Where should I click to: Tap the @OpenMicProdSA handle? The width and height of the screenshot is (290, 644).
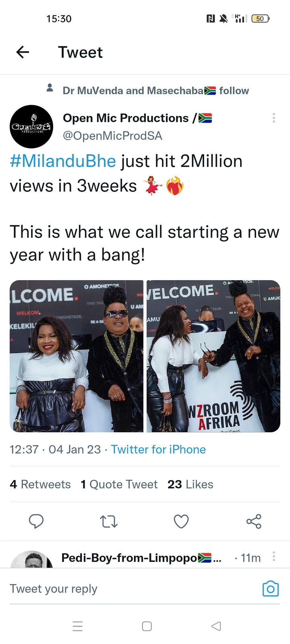click(112, 136)
